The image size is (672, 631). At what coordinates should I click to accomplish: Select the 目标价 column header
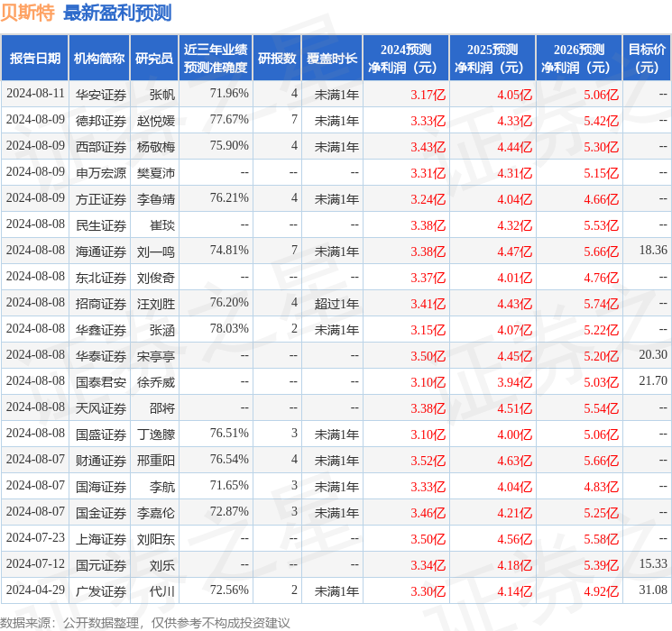647,59
